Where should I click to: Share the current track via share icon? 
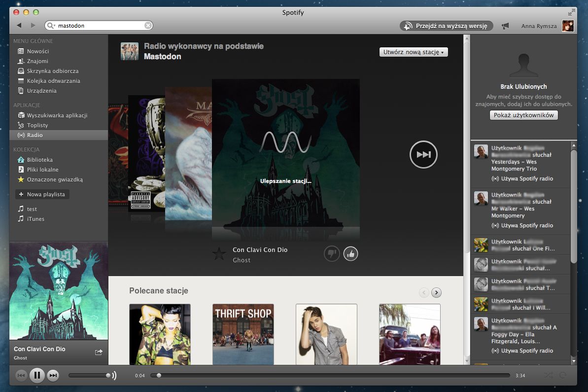coord(99,352)
